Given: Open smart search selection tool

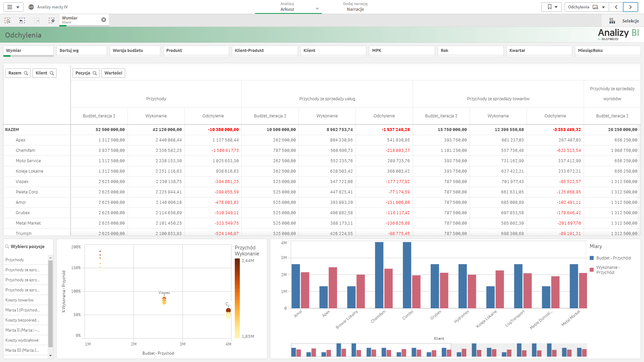Looking at the screenshot, I should pos(7,20).
